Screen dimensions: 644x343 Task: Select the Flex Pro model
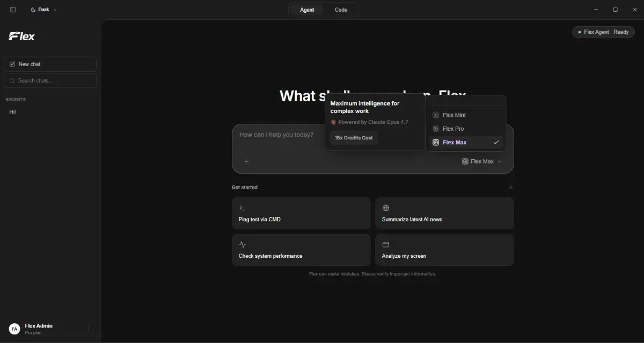point(466,129)
